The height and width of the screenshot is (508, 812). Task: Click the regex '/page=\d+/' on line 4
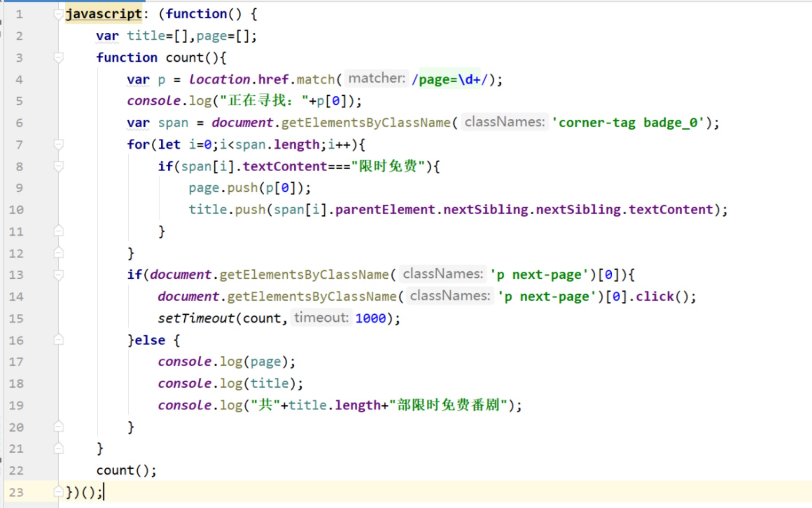pos(450,79)
